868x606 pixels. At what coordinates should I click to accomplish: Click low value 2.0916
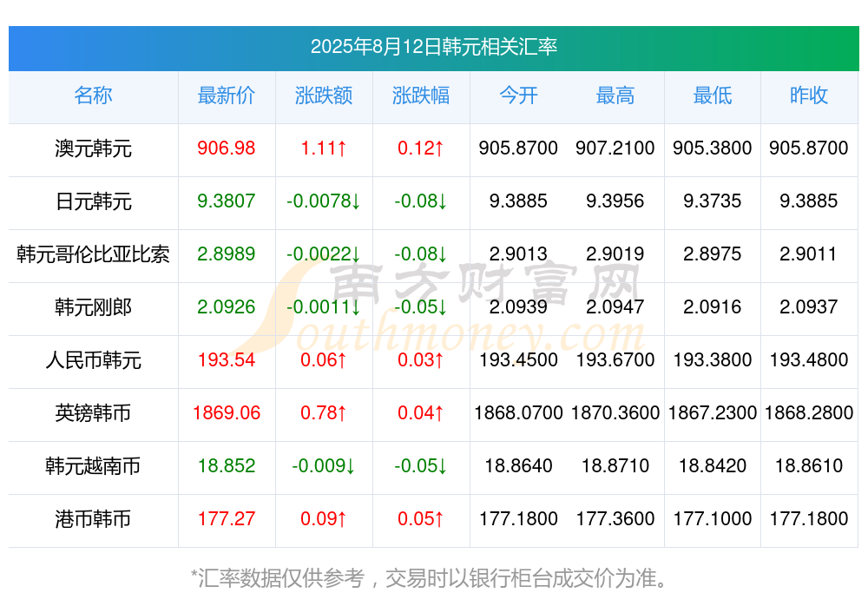[713, 306]
